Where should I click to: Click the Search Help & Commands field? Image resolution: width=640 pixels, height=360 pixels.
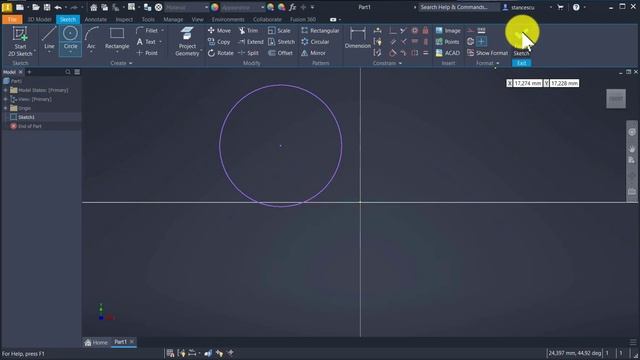[458, 7]
